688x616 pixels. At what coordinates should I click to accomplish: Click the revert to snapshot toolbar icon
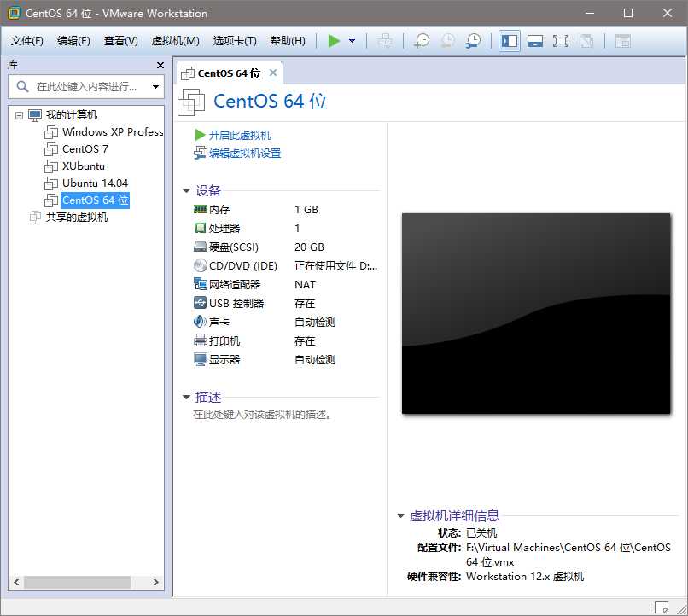[x=447, y=41]
